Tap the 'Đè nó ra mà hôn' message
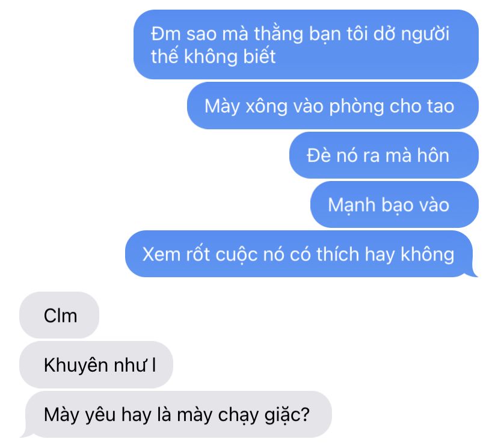498x448 pixels. 384,155
